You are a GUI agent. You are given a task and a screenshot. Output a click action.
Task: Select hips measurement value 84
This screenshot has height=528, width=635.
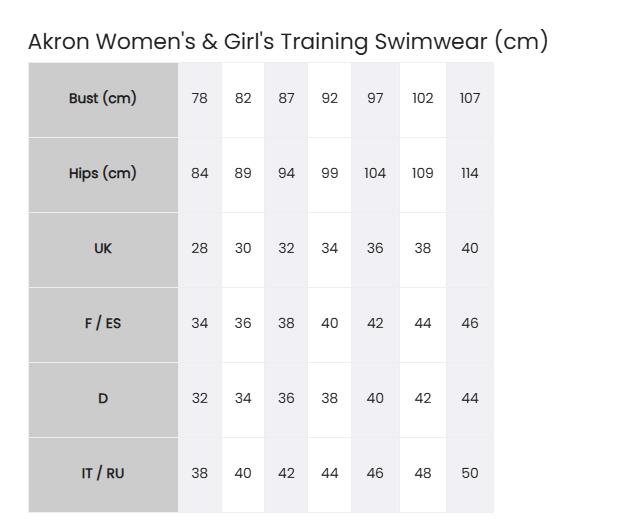pos(200,173)
